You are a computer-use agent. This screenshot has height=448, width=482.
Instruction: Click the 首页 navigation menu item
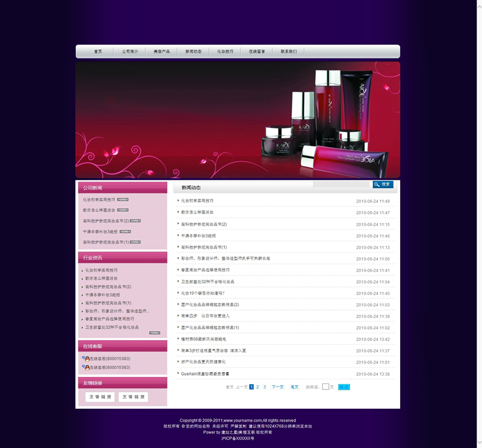[98, 52]
